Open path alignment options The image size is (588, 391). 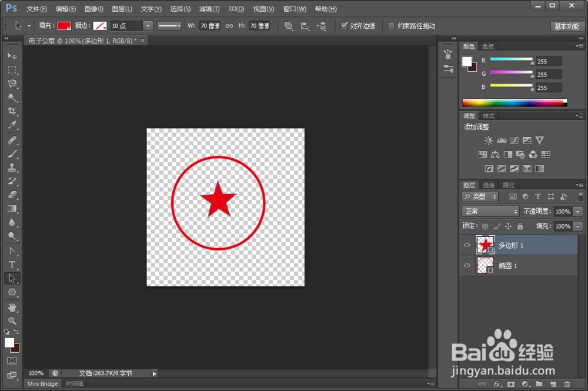[x=305, y=26]
